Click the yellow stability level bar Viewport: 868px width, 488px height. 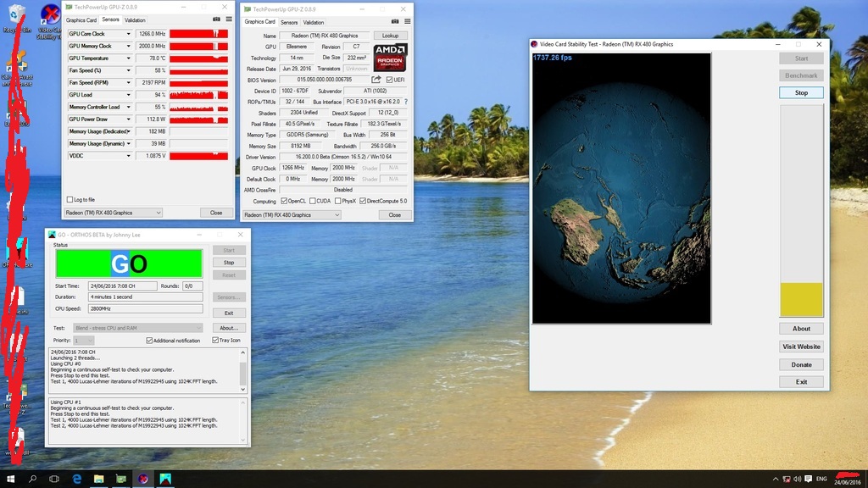(801, 299)
